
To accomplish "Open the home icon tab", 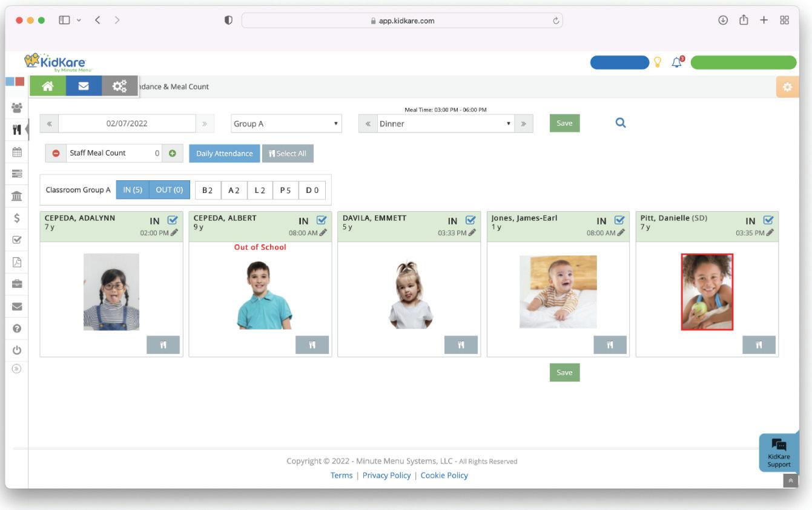I will [x=47, y=87].
